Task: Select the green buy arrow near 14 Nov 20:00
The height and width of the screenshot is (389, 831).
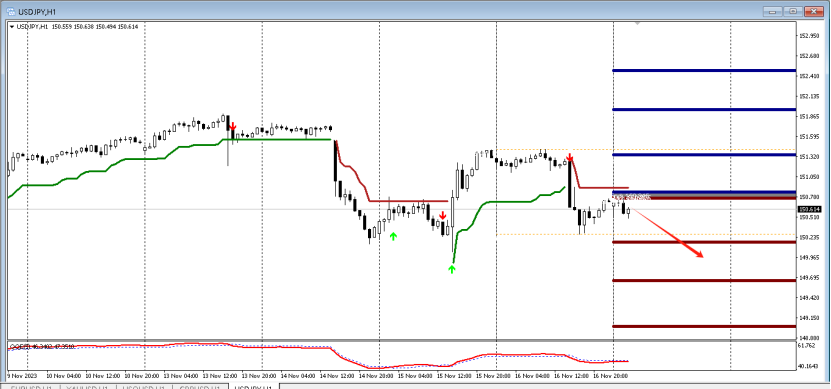Action: pyautogui.click(x=393, y=236)
